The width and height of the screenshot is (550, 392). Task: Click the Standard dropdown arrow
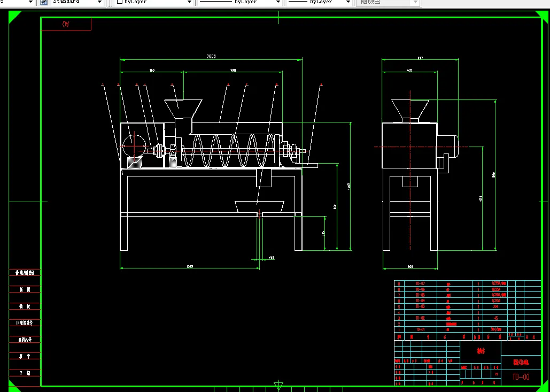tap(100, 2)
